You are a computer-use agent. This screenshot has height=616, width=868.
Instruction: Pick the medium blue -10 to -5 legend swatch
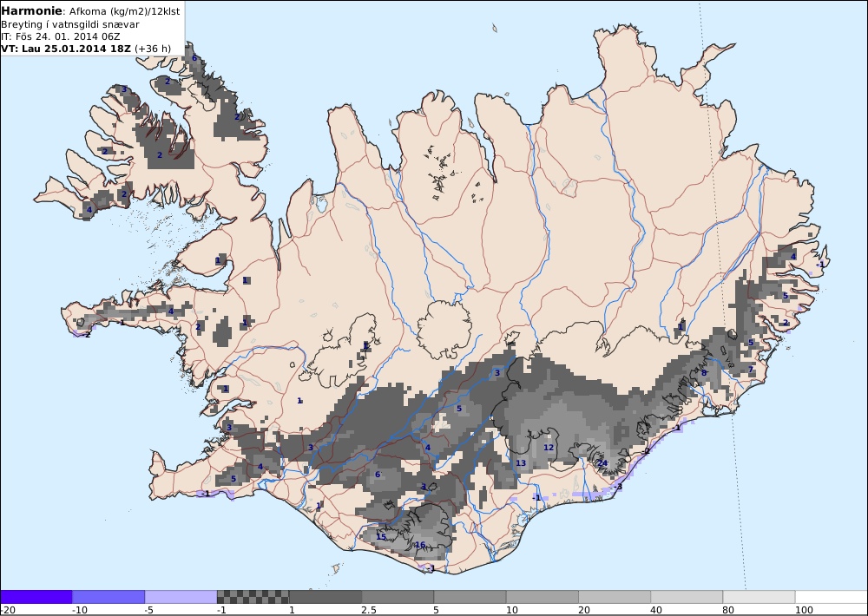click(x=108, y=597)
